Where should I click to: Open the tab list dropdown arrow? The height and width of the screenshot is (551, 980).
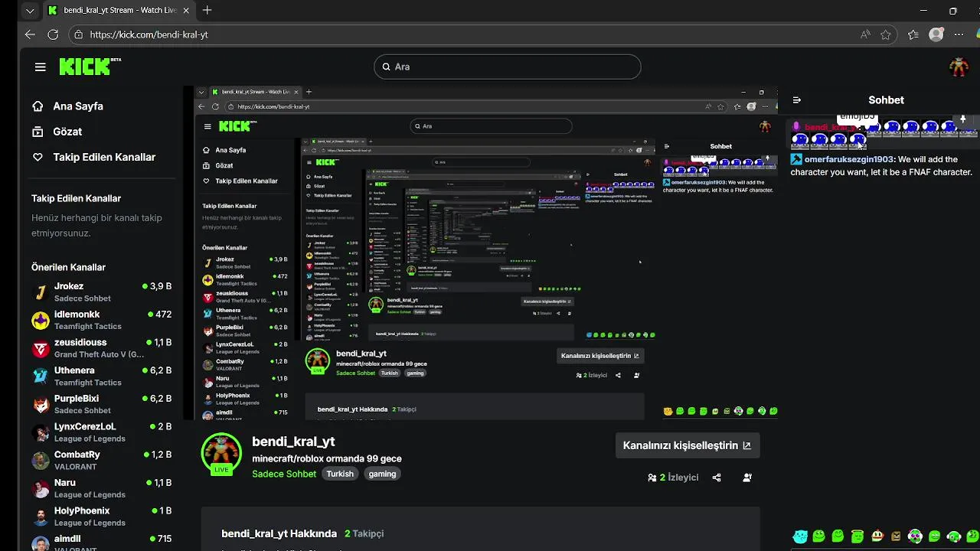pos(29,11)
